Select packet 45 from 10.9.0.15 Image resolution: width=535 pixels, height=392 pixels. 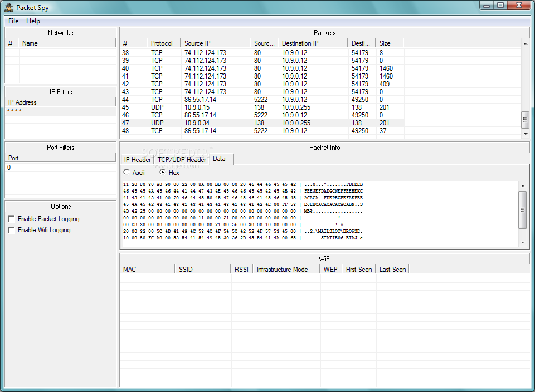tap(262, 107)
